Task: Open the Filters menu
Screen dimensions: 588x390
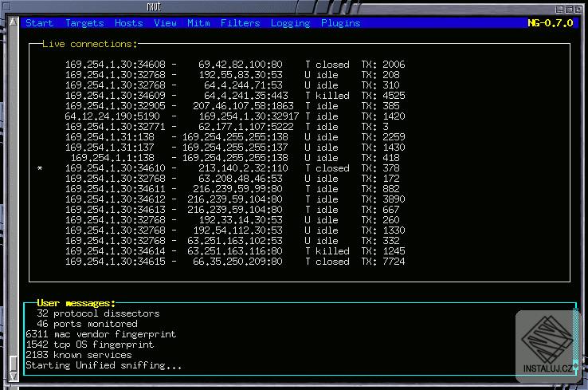Action: [240, 23]
